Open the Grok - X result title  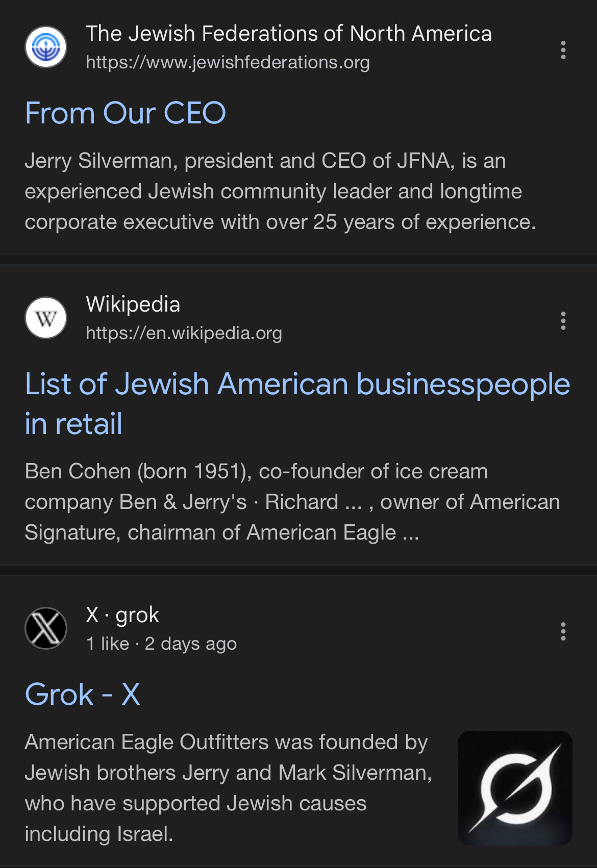83,694
